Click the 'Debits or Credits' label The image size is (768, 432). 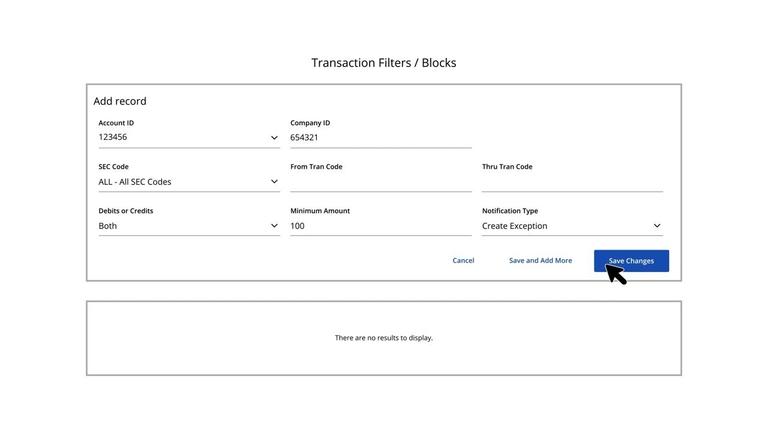[x=126, y=211]
